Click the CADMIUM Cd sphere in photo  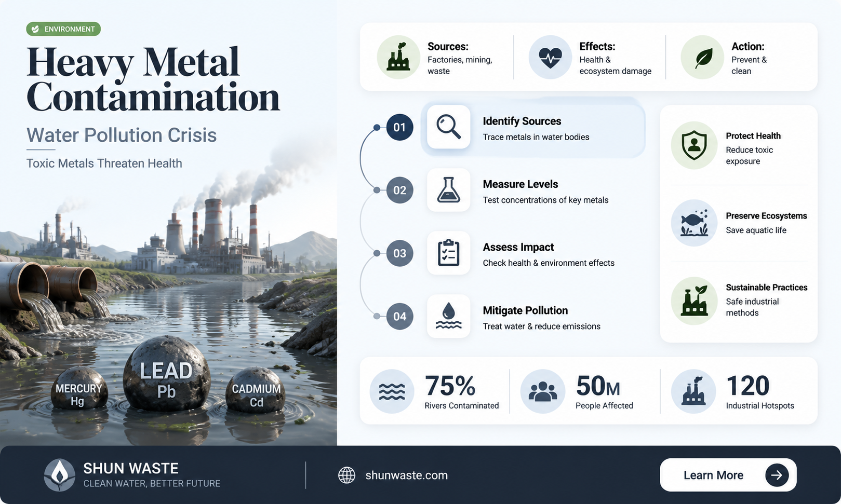(256, 390)
